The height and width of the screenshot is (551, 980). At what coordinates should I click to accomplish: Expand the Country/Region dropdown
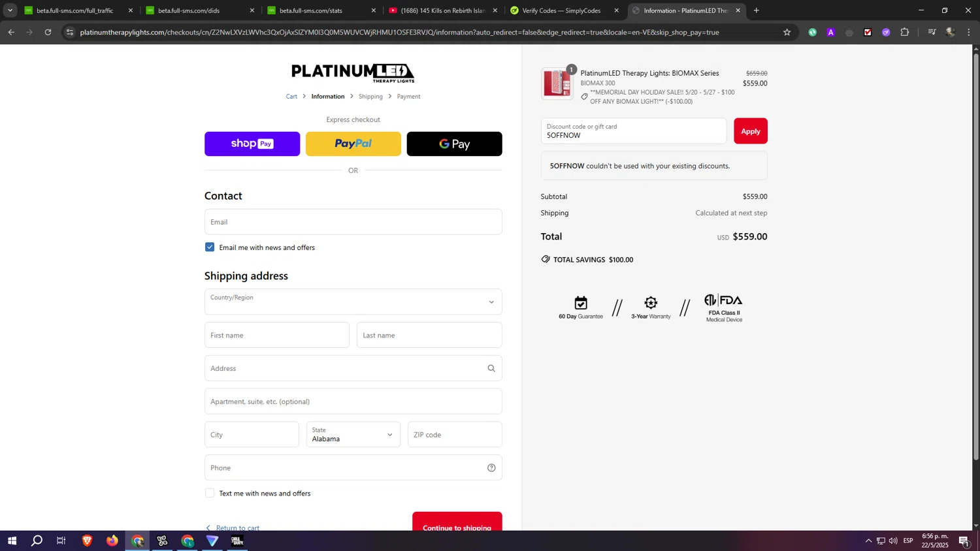(353, 302)
